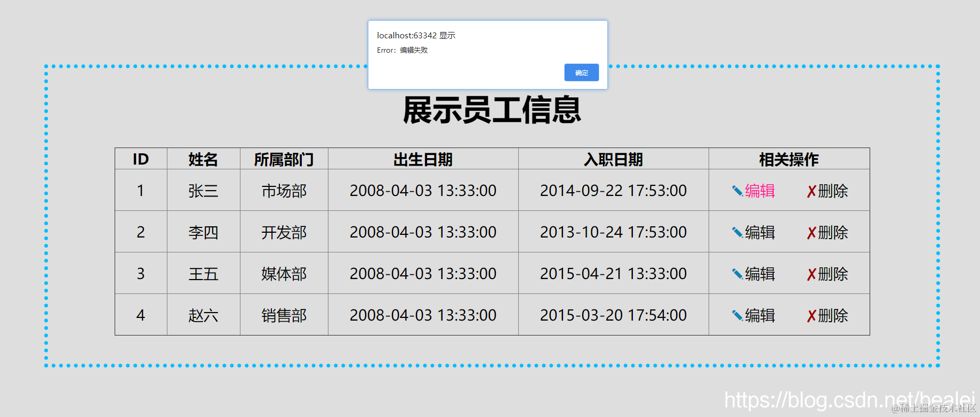Click 张三's birth date 2008-04-03 13:33:00
This screenshot has width=980, height=417.
point(423,190)
